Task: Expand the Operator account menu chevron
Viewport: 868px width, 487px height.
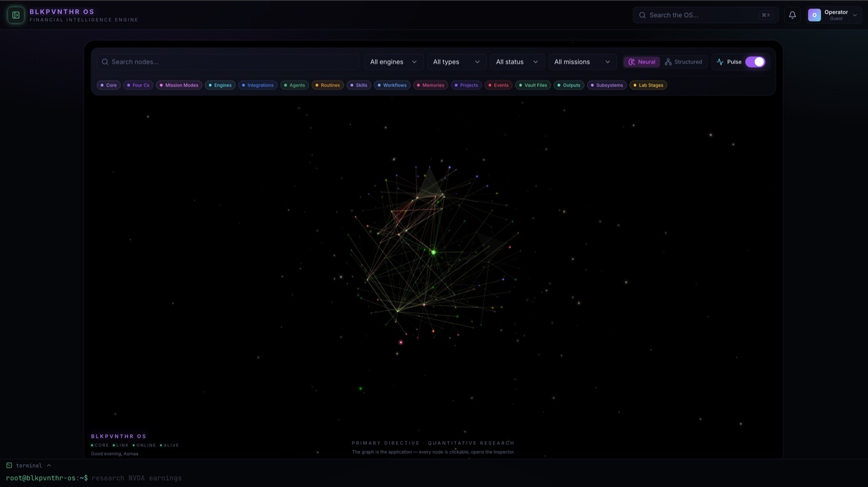Action: pos(855,15)
